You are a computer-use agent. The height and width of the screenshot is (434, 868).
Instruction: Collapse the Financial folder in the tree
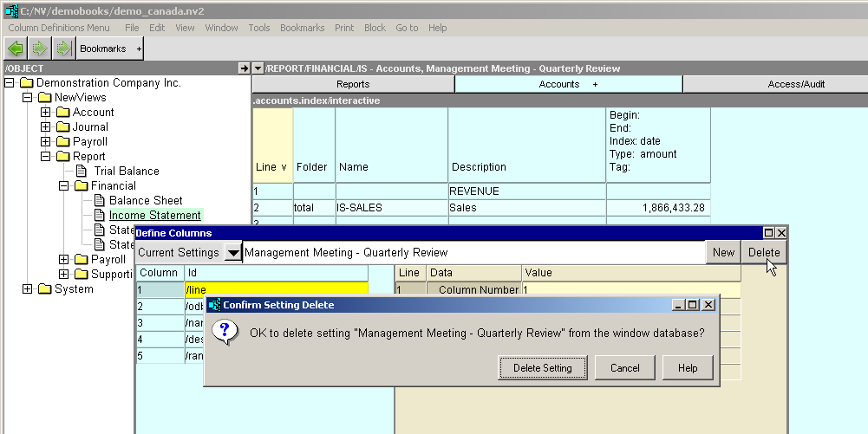[64, 185]
